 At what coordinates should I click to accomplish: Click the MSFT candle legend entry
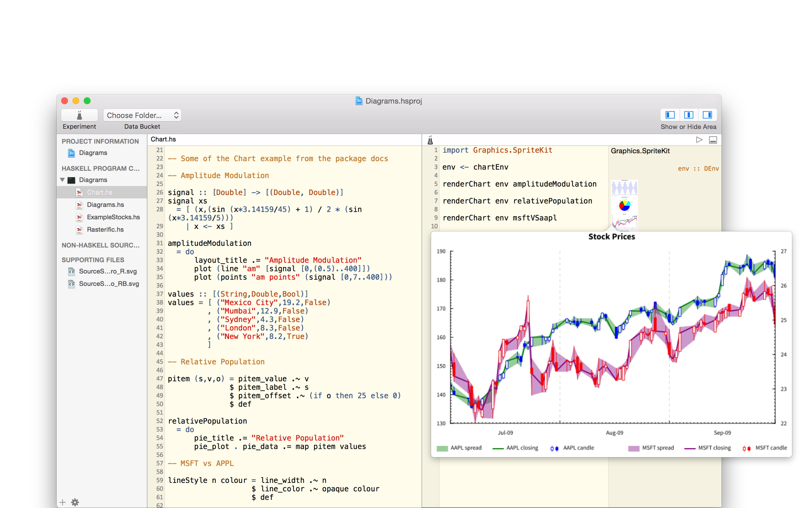[x=765, y=448]
